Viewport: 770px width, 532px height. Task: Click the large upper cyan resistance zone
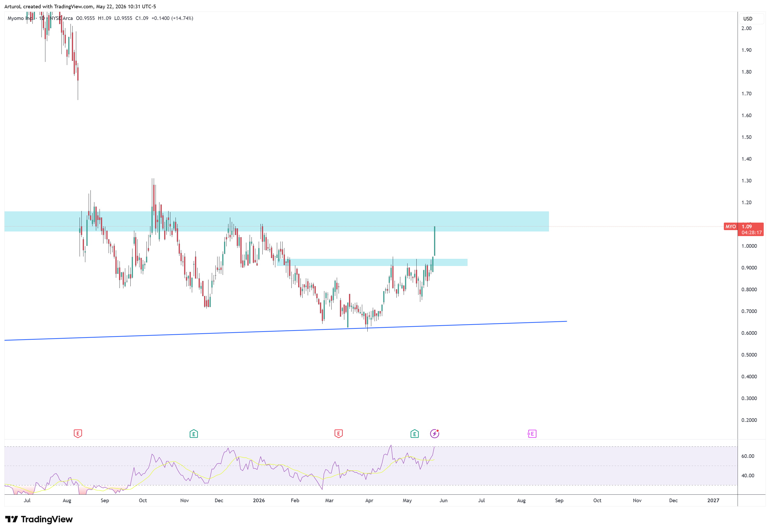click(276, 221)
